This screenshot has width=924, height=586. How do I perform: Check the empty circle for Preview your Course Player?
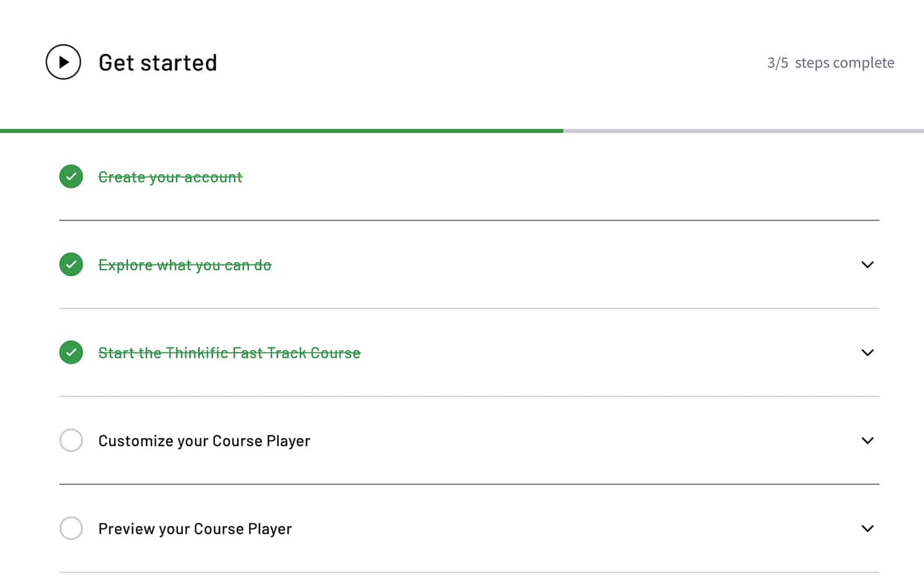(x=71, y=528)
